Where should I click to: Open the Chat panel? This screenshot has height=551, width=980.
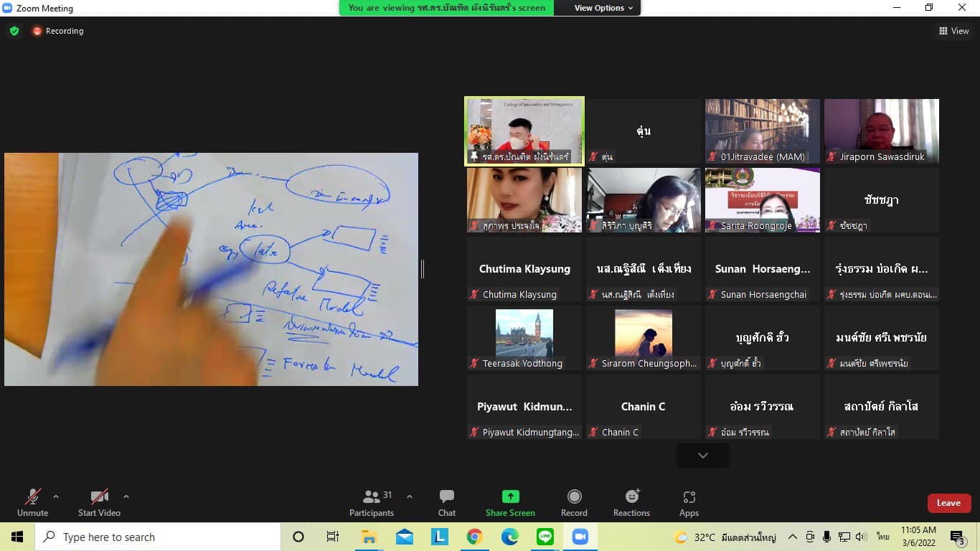click(x=447, y=502)
